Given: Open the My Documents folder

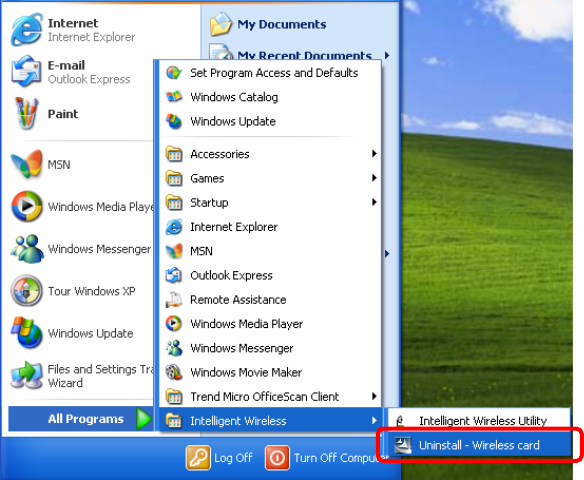Looking at the screenshot, I should pos(268,25).
